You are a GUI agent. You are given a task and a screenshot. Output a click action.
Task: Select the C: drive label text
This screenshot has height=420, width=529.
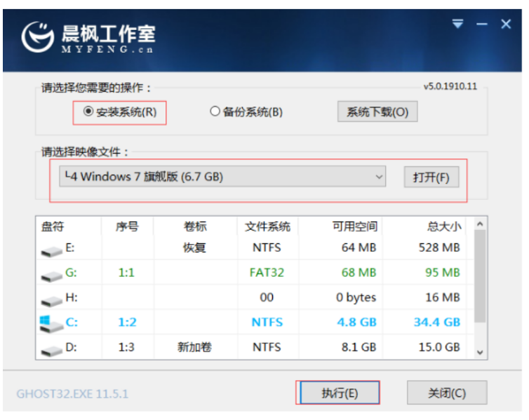coord(72,323)
